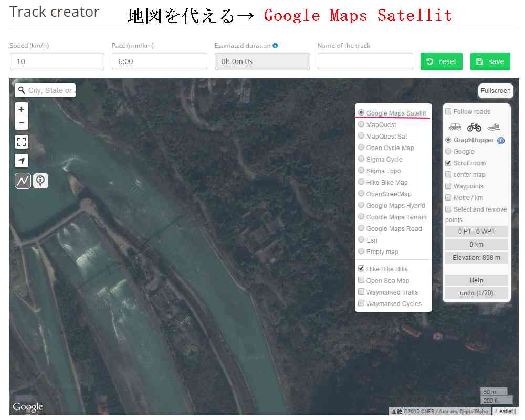Viewport: 525px width, 420px height.
Task: Open the Help button
Action: 477,280
